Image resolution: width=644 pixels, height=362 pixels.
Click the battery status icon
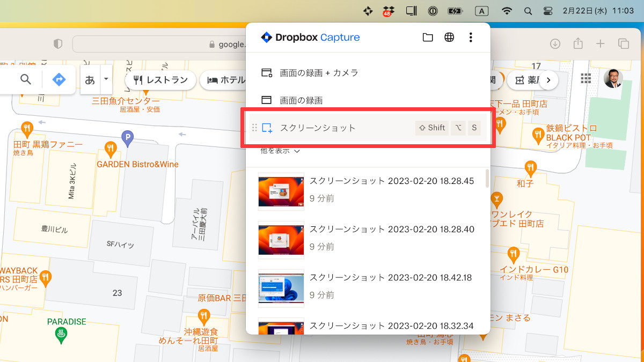point(456,11)
